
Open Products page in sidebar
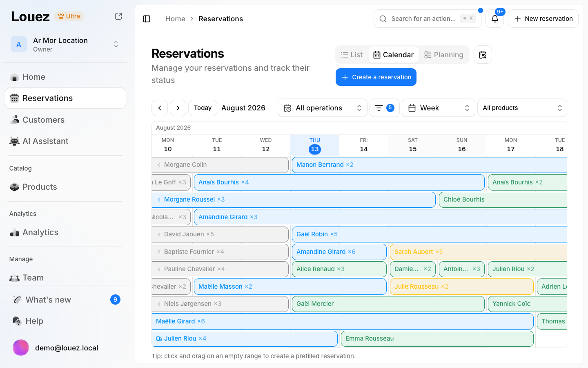point(65,187)
